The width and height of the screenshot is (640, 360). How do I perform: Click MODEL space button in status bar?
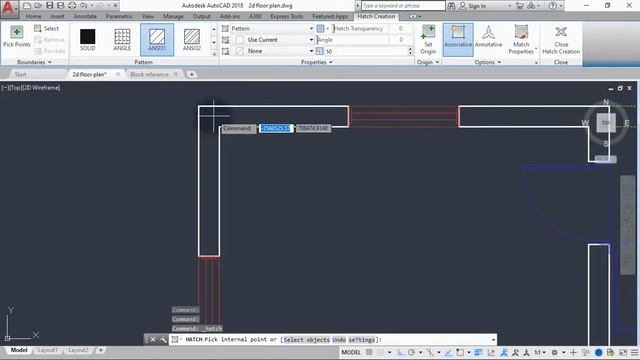pyautogui.click(x=351, y=352)
